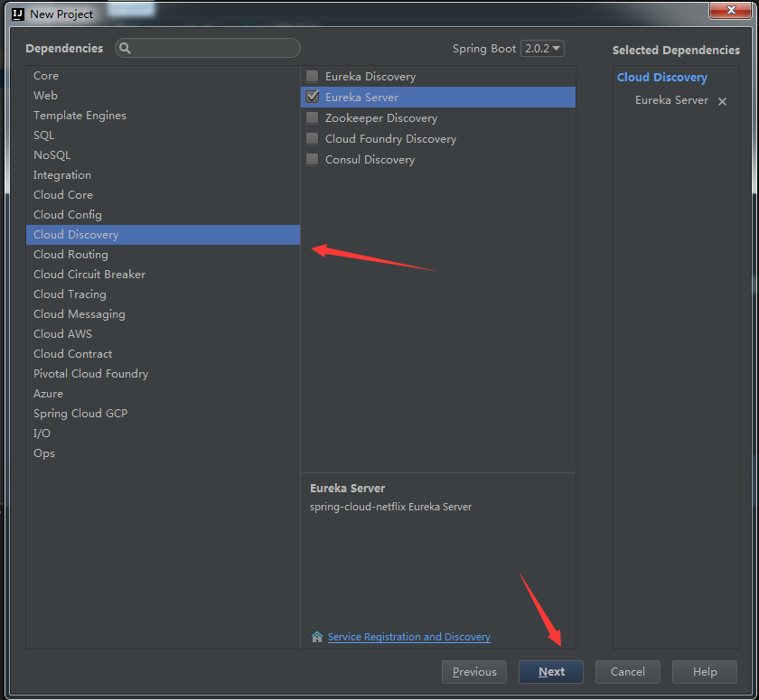
Task: Click Cloud Discovery heading in selected panel
Action: click(x=662, y=78)
